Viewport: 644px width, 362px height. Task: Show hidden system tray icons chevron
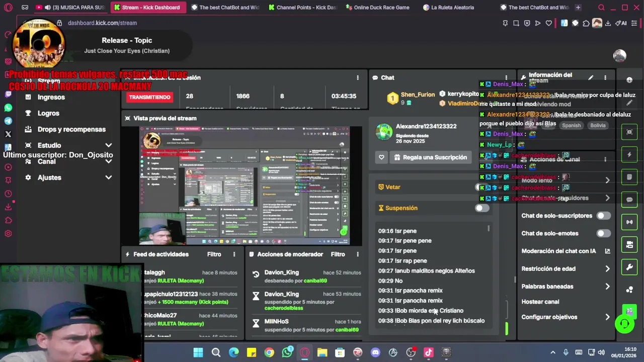click(x=553, y=352)
